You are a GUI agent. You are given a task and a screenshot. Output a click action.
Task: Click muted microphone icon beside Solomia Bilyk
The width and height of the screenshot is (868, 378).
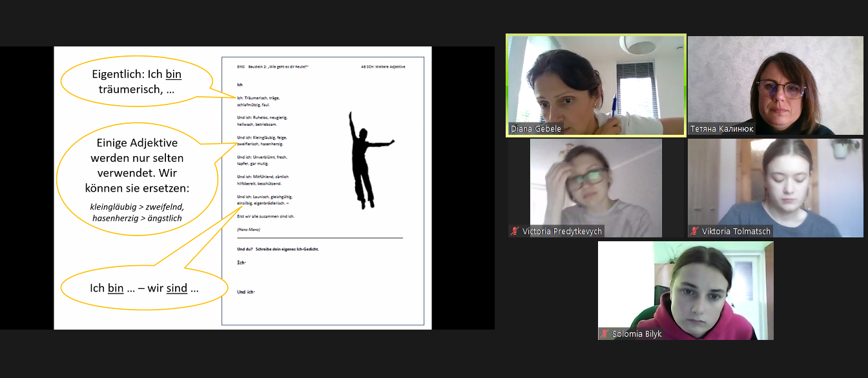click(604, 333)
